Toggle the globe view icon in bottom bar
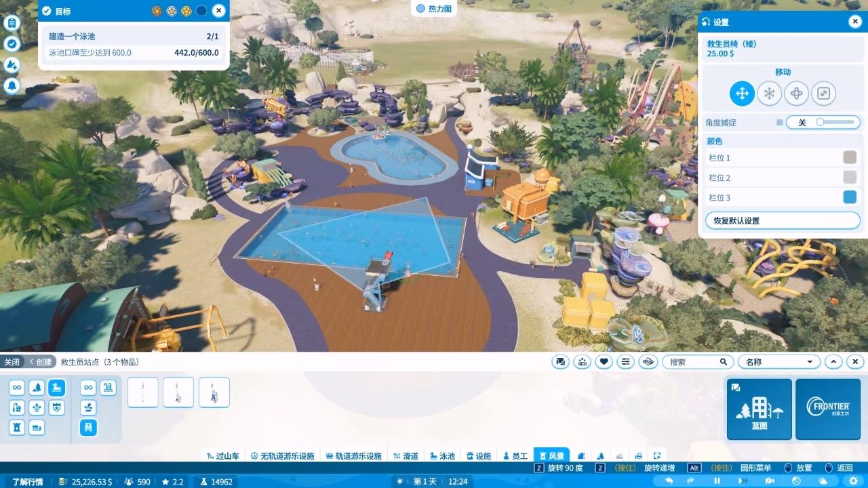Screen dimensions: 868x488 [x=796, y=481]
